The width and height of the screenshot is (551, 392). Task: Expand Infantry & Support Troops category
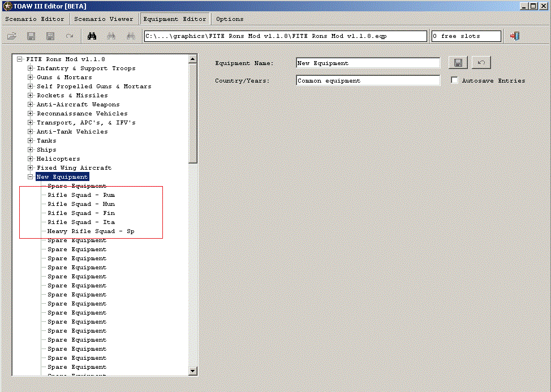(x=31, y=68)
